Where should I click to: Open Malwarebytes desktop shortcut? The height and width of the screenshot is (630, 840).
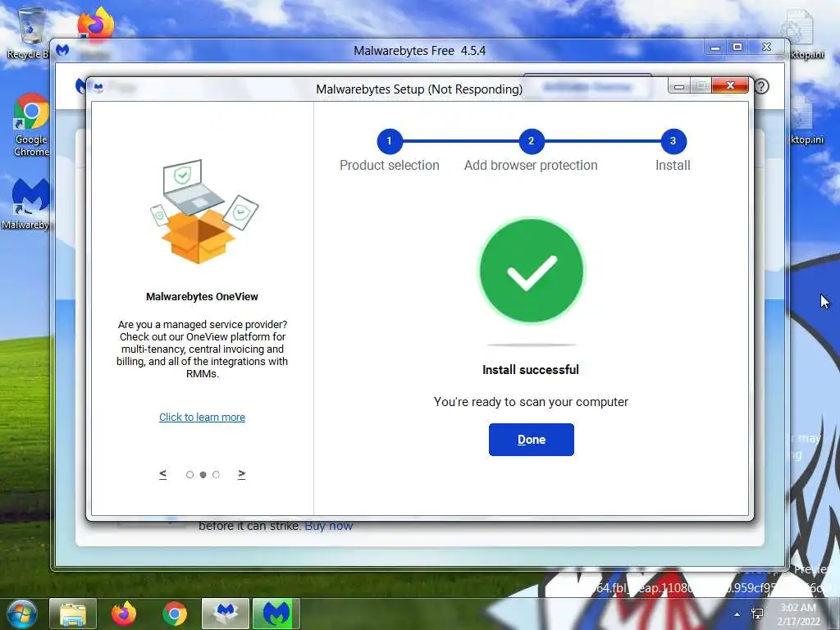coord(30,203)
